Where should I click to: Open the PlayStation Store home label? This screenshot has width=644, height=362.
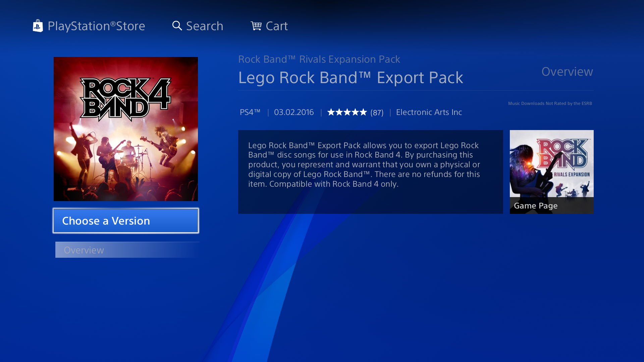point(96,26)
